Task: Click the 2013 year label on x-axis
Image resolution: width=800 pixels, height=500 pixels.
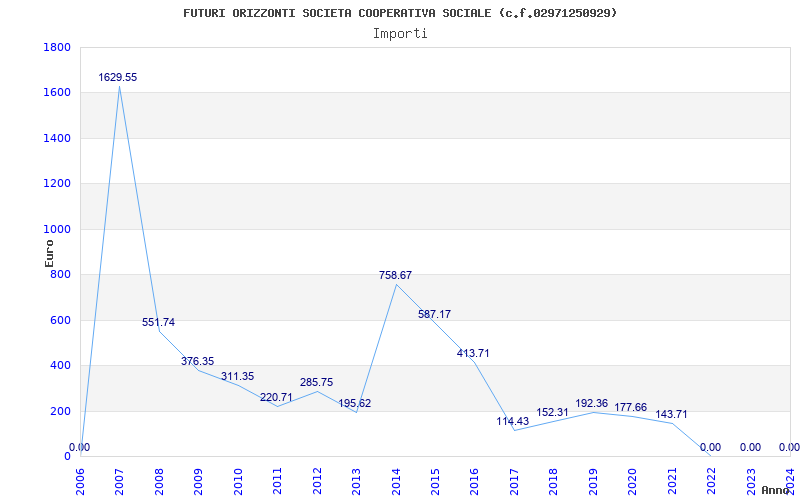Action: [x=356, y=482]
